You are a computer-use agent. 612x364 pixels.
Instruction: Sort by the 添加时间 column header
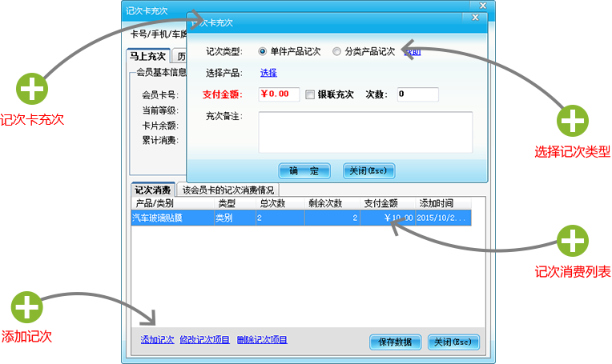tap(443, 203)
